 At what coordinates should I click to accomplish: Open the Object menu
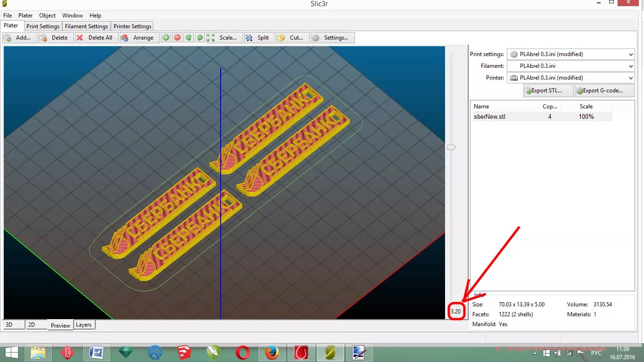tap(47, 16)
